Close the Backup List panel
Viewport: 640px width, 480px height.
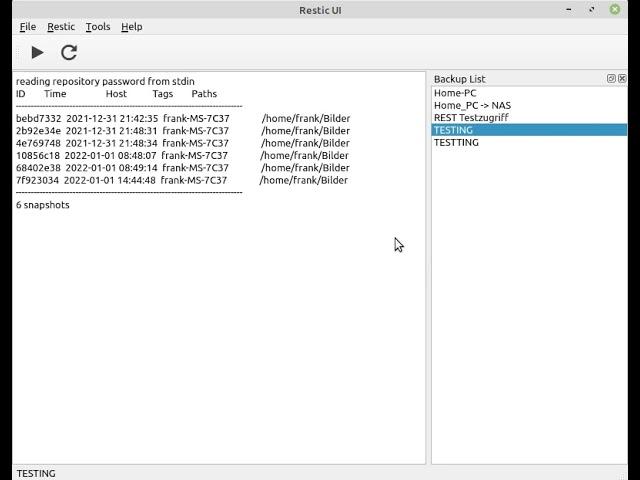622,78
